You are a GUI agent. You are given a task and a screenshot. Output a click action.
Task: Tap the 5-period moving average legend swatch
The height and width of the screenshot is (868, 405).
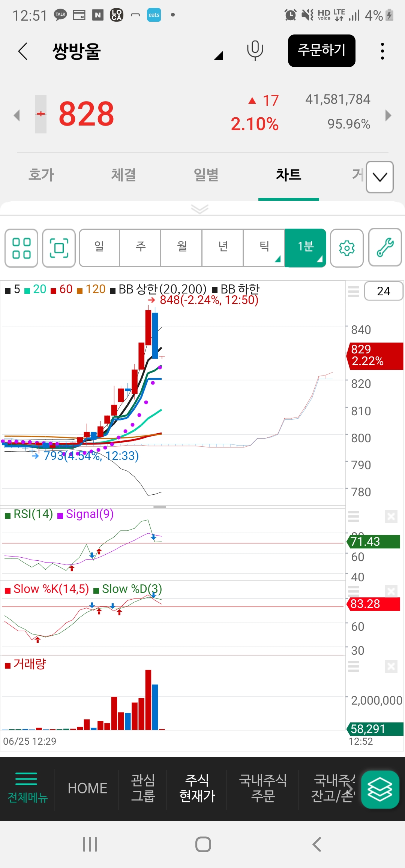coord(7,290)
